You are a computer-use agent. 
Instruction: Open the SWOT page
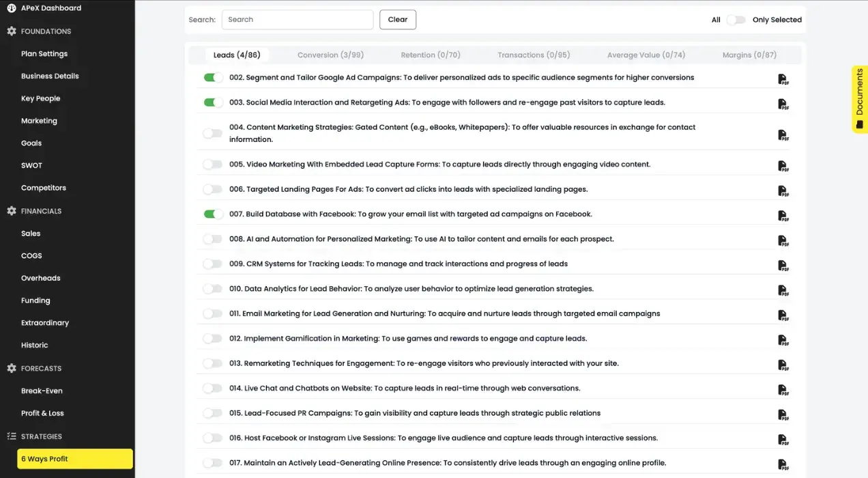click(31, 166)
